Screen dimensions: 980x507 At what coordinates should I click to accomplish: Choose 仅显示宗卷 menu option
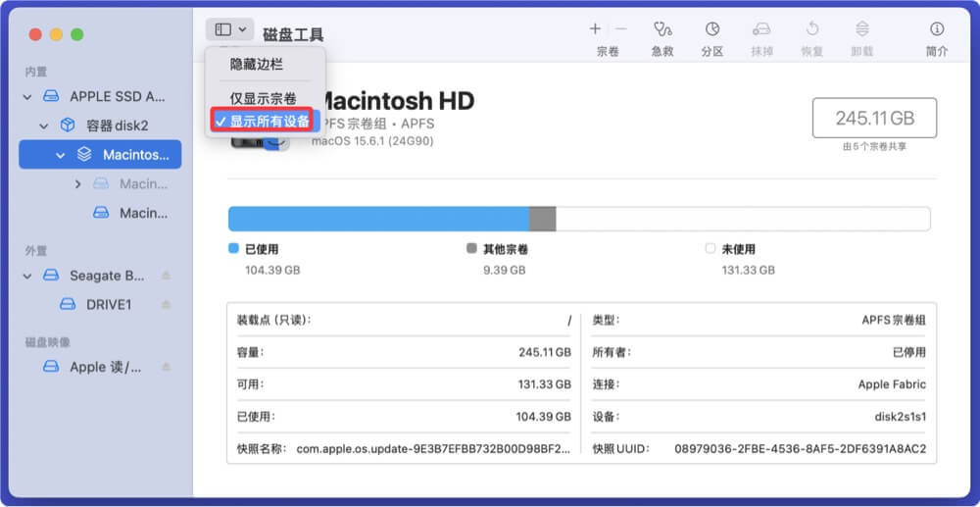(263, 99)
